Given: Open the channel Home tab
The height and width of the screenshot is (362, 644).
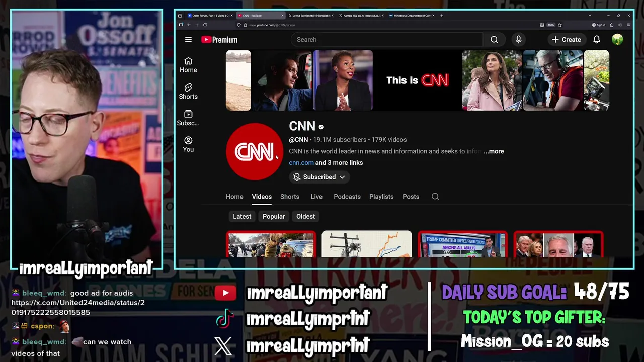Looking at the screenshot, I should point(234,197).
